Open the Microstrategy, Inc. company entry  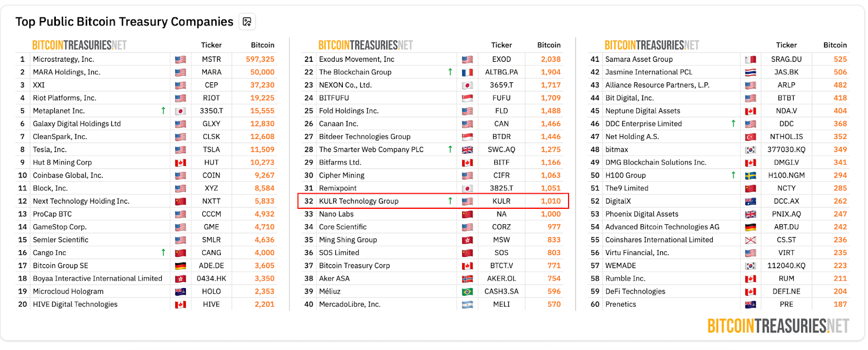click(x=63, y=59)
